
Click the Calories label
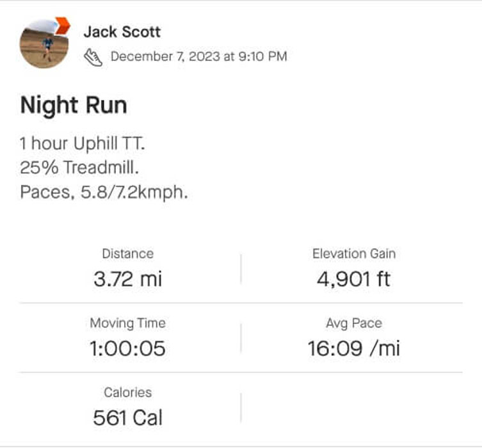(x=127, y=392)
